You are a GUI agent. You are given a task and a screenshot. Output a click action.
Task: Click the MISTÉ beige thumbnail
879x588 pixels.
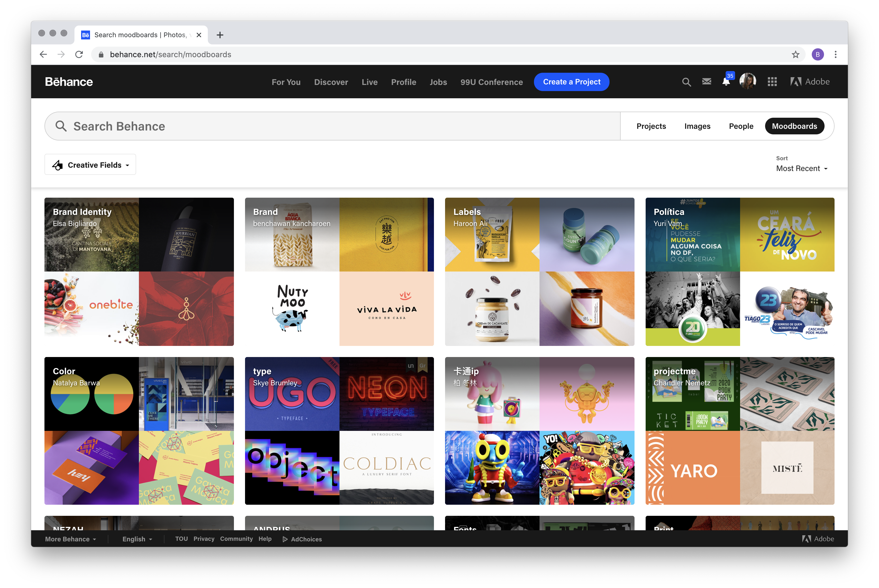[788, 468]
